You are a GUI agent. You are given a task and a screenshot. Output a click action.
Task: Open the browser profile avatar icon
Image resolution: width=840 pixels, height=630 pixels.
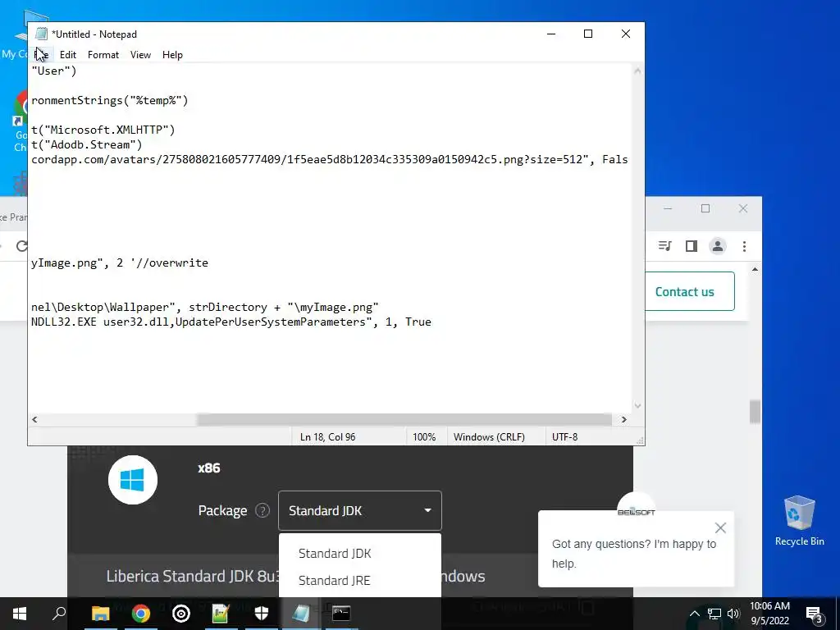[x=717, y=246]
